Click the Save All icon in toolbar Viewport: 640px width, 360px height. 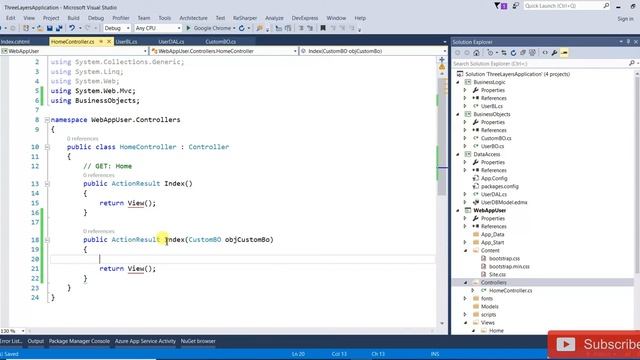[59, 28]
